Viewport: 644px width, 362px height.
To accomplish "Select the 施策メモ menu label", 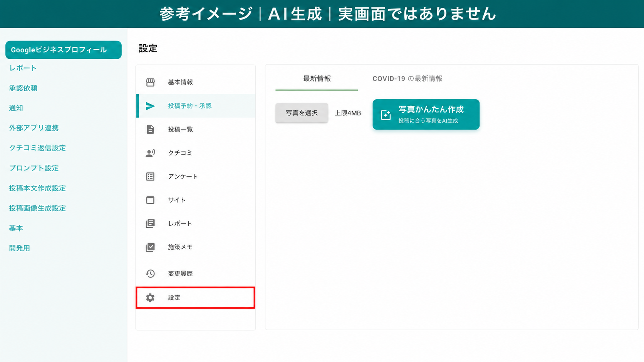I will point(180,247).
